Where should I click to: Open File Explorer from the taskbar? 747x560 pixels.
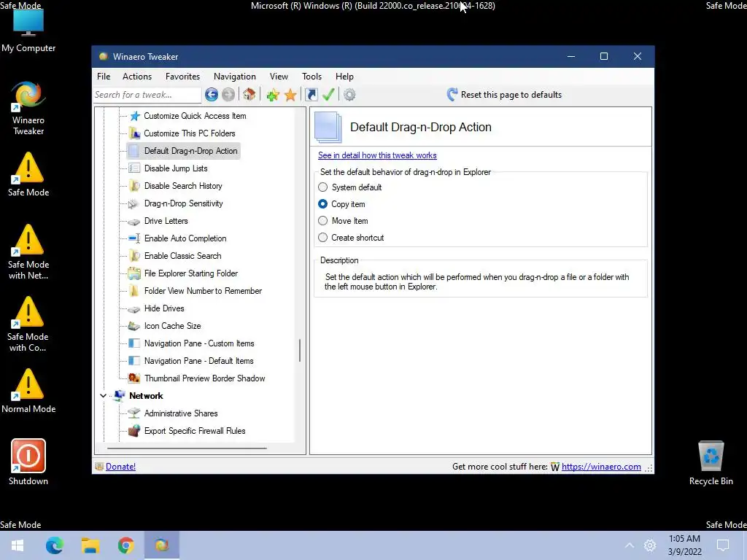pos(90,545)
